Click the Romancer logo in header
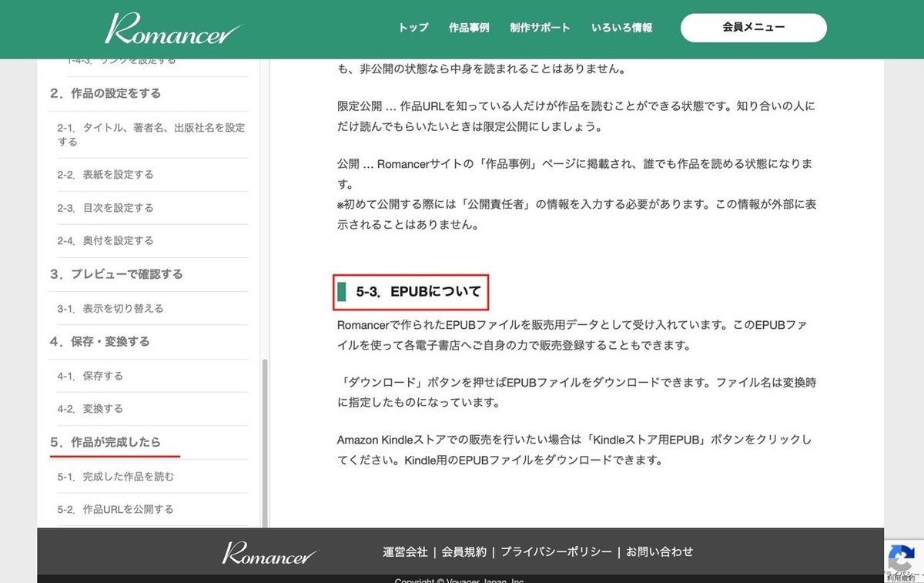Screen dimensions: 924x583 (x=174, y=28)
